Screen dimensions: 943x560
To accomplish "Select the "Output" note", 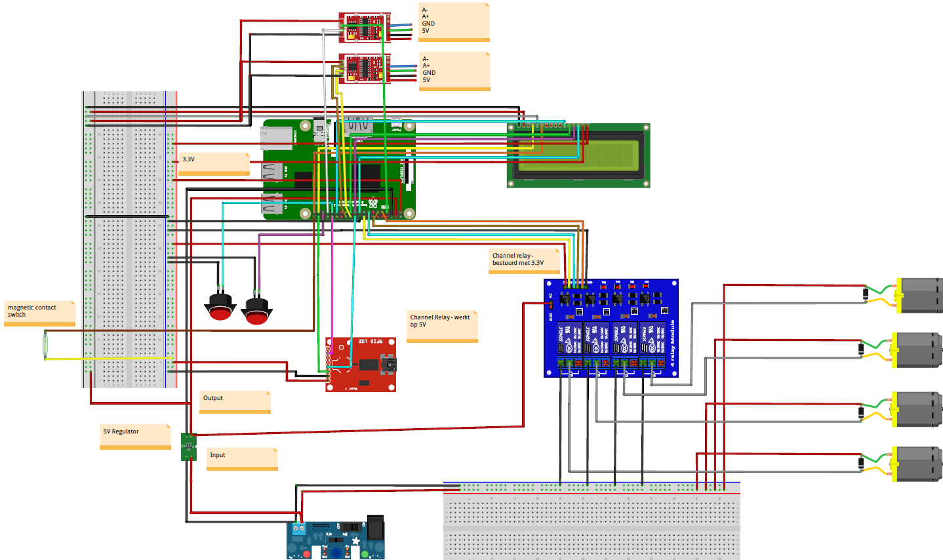I will click(235, 403).
